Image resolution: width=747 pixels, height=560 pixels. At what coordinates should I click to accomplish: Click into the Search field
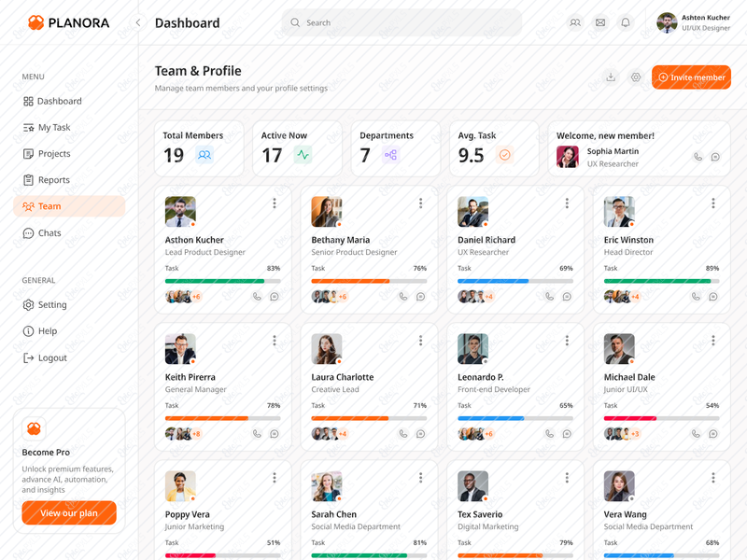pyautogui.click(x=402, y=22)
